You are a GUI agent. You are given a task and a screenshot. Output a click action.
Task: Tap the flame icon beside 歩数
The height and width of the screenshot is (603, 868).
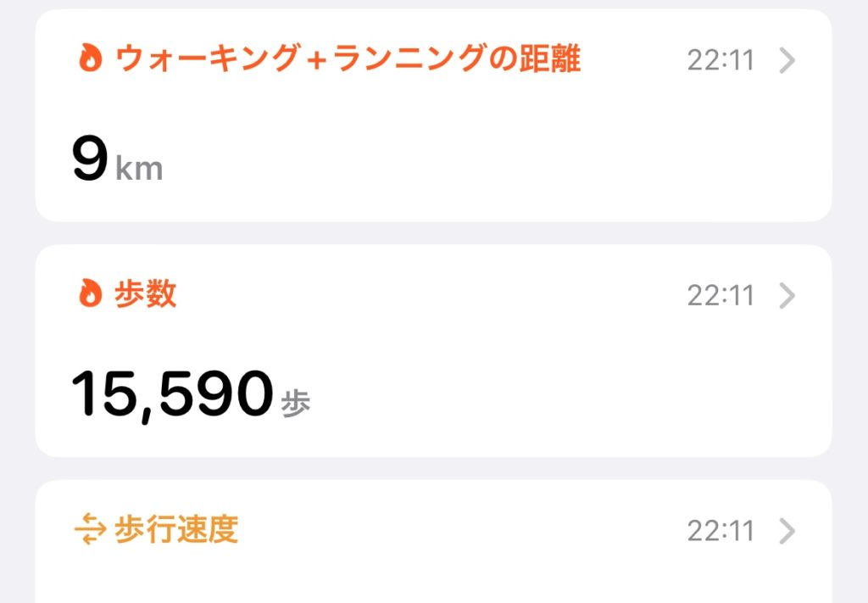(90, 294)
